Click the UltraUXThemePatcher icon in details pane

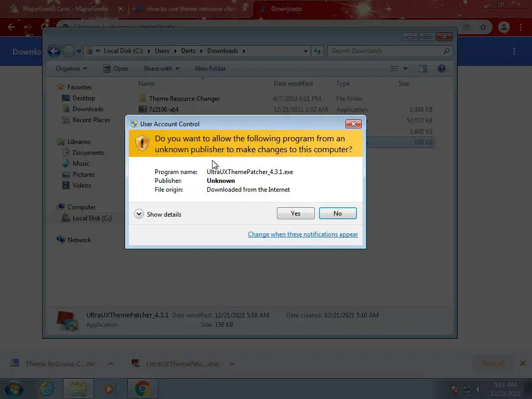(67, 321)
